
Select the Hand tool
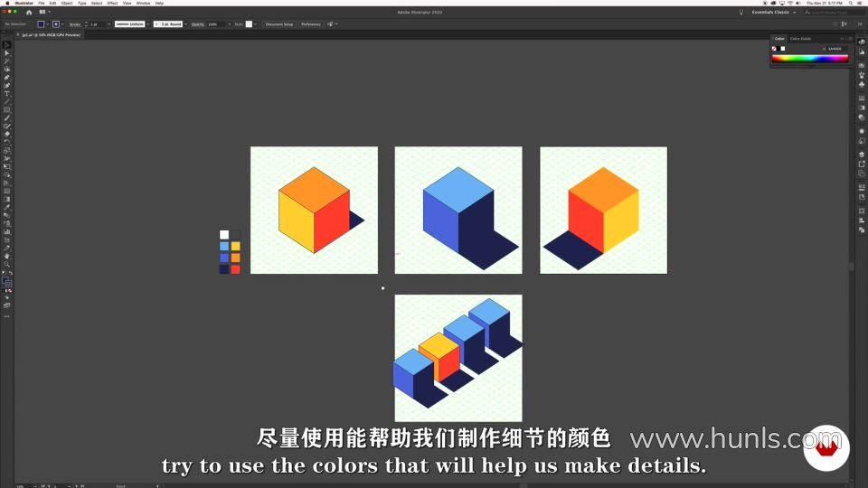6,256
